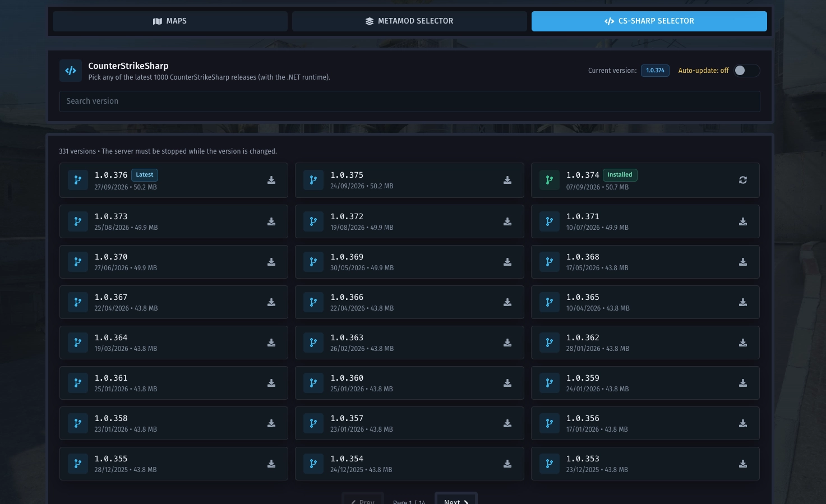The width and height of the screenshot is (826, 504).
Task: Focus the Search version field
Action: coord(410,101)
